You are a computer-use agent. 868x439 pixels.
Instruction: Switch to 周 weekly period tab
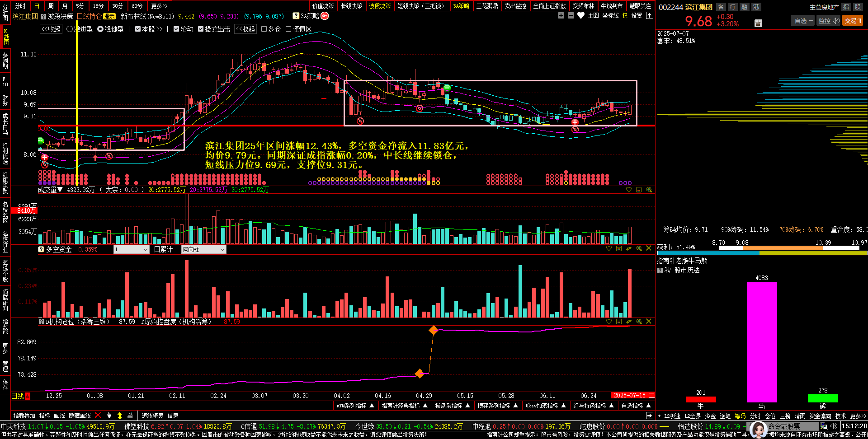click(x=51, y=6)
